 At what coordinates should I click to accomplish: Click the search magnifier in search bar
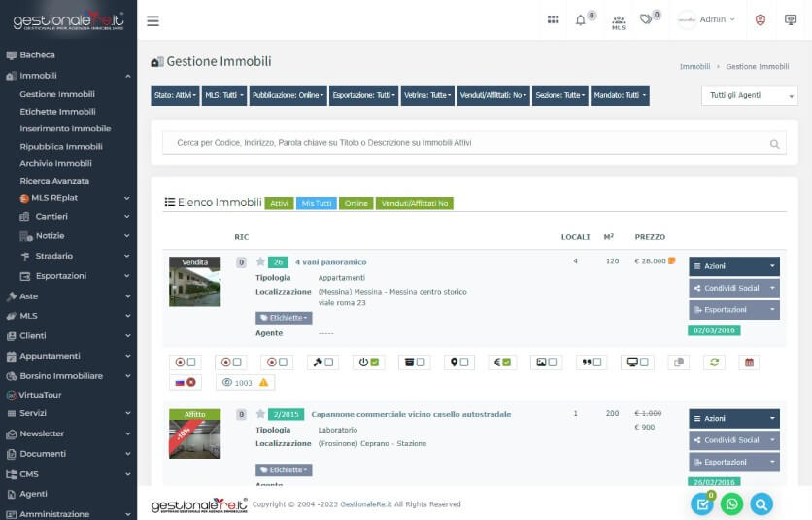point(774,144)
